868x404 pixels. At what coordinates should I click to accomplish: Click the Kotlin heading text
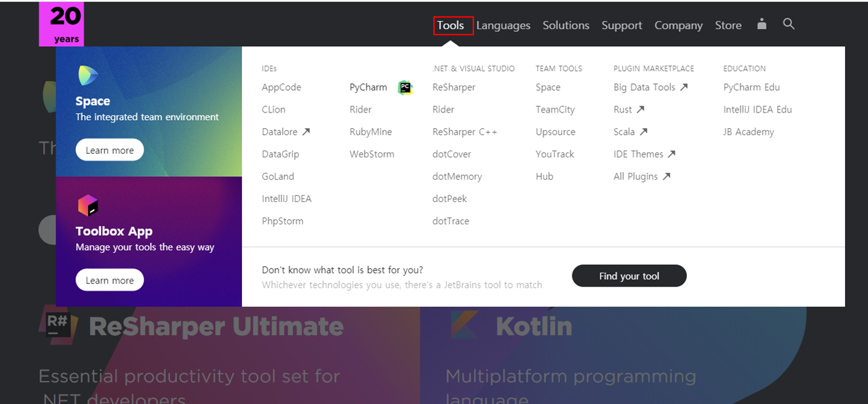coord(534,327)
